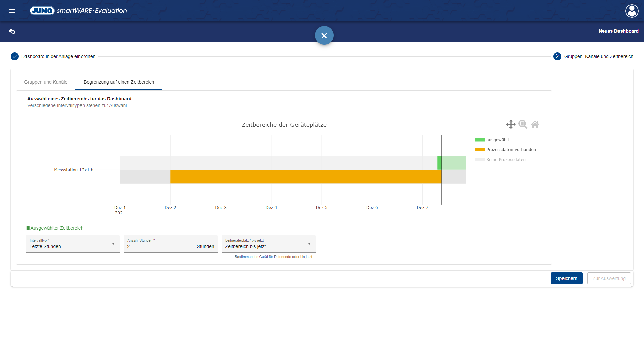Expand the Leitgeräteplatz / bis-jetzt dropdown
This screenshot has height=355, width=644.
point(268,244)
